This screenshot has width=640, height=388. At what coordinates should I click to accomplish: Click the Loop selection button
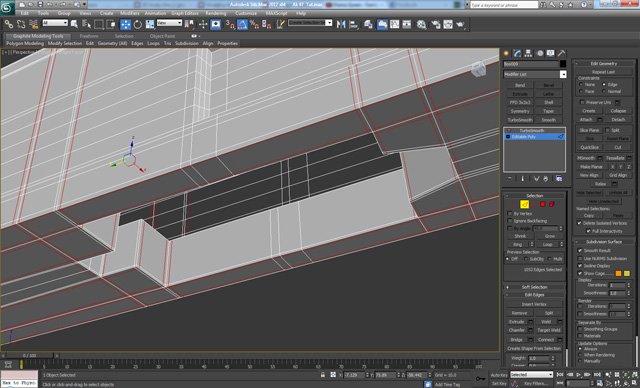[547, 244]
